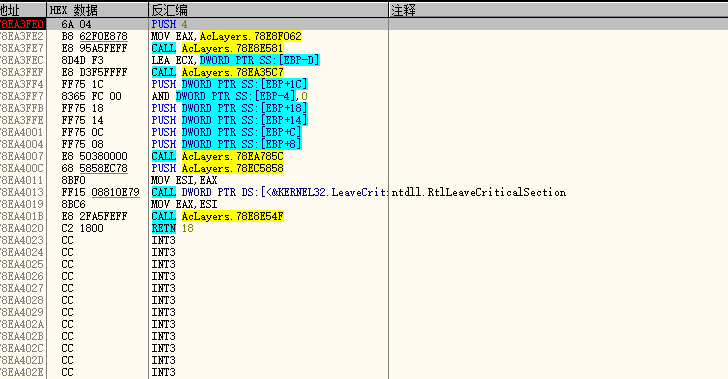Select PUSH AcLayers.78EC5858 instruction
This screenshot has height=379, width=728.
(217, 168)
